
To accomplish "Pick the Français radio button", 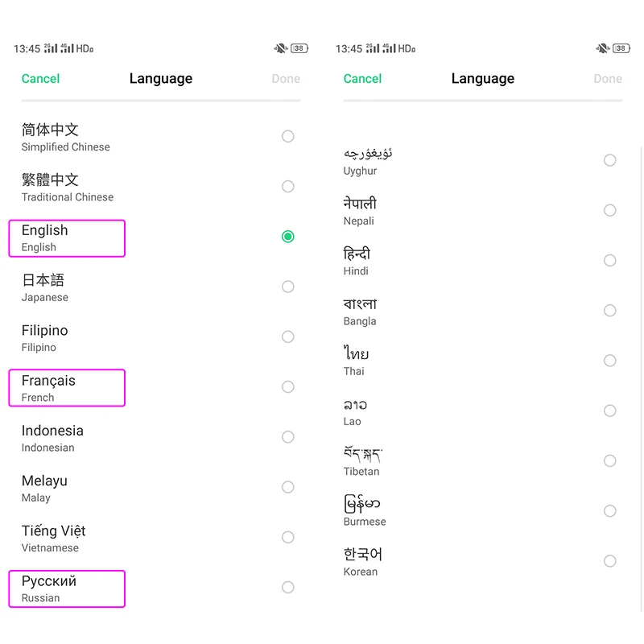I will (x=287, y=387).
